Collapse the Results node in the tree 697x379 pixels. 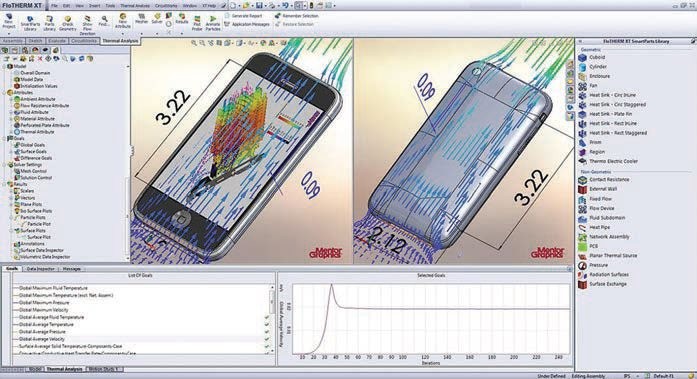4,184
